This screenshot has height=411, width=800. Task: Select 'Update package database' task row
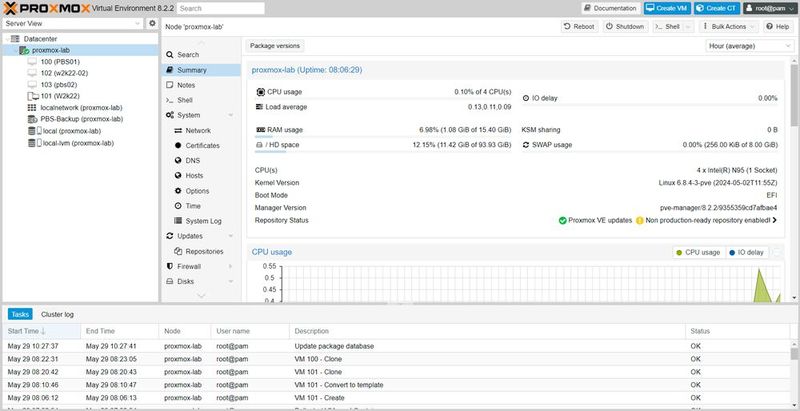click(x=396, y=346)
